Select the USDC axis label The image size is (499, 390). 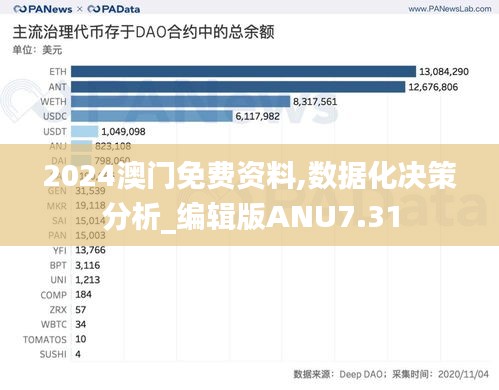coord(55,116)
